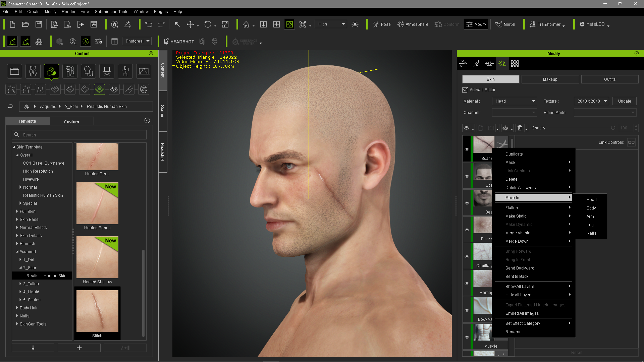The image size is (644, 362).
Task: Click the Redo arrow icon
Action: click(x=161, y=24)
